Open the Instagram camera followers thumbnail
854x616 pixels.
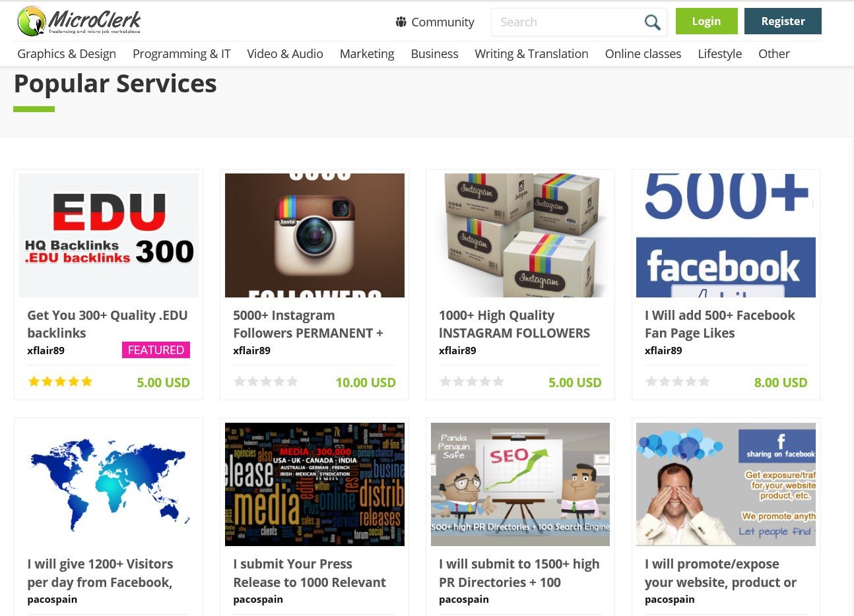[x=315, y=235]
